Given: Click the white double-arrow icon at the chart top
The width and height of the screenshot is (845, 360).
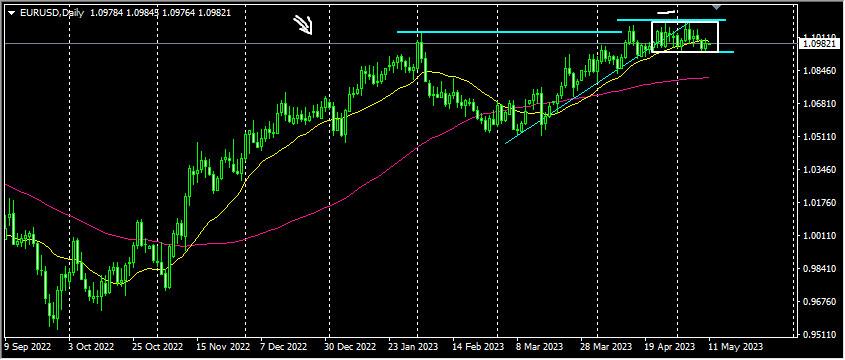Looking at the screenshot, I should (303, 24).
